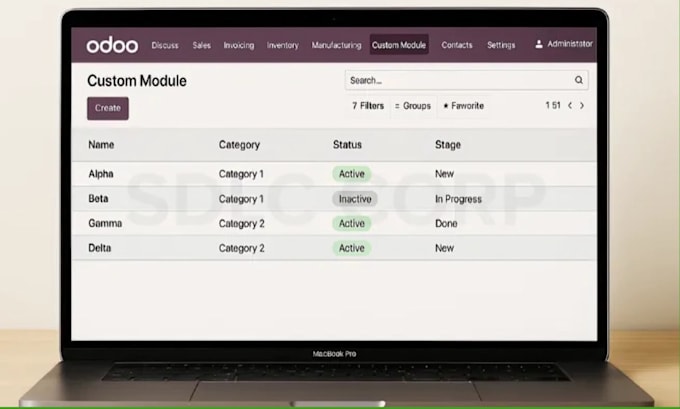
Task: Open the Sales menu
Action: pyautogui.click(x=202, y=45)
